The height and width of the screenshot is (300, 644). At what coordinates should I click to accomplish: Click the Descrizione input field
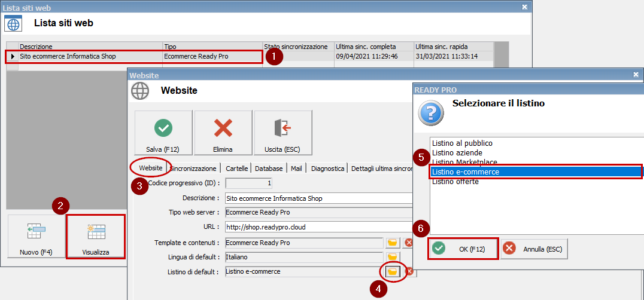point(319,198)
